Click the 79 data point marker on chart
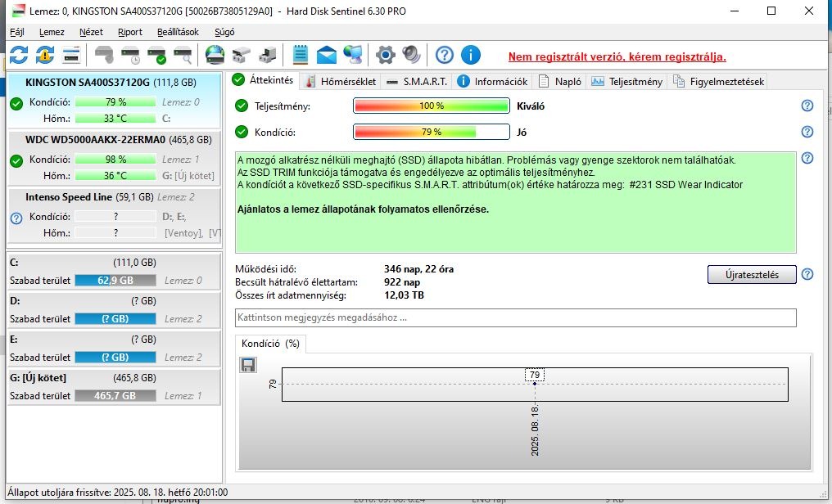832x504 pixels. click(x=534, y=384)
